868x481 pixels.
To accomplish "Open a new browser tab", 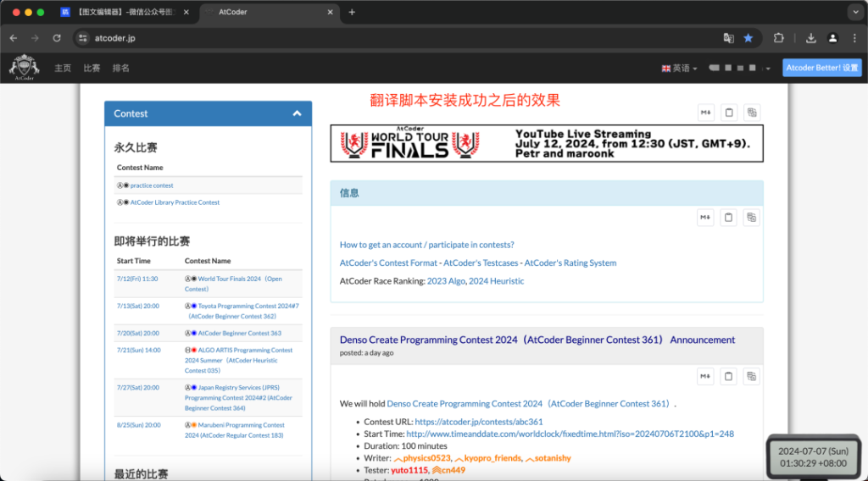I will click(352, 12).
